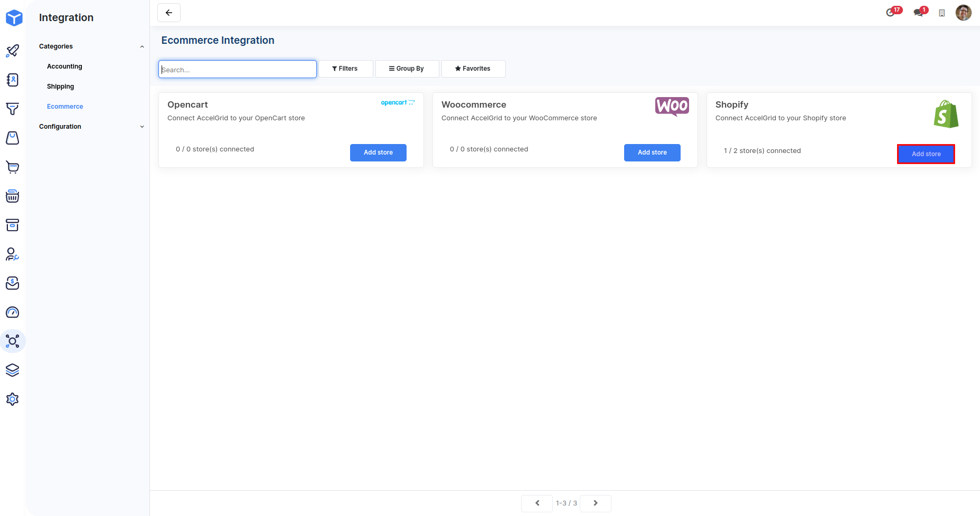Screen dimensions: 980x516
Task: Open the archive box inventory icon
Action: pos(13,225)
